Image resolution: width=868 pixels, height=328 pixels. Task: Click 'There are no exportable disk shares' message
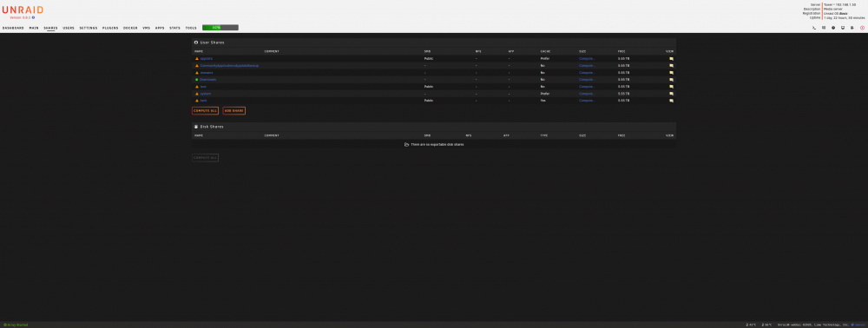(437, 144)
